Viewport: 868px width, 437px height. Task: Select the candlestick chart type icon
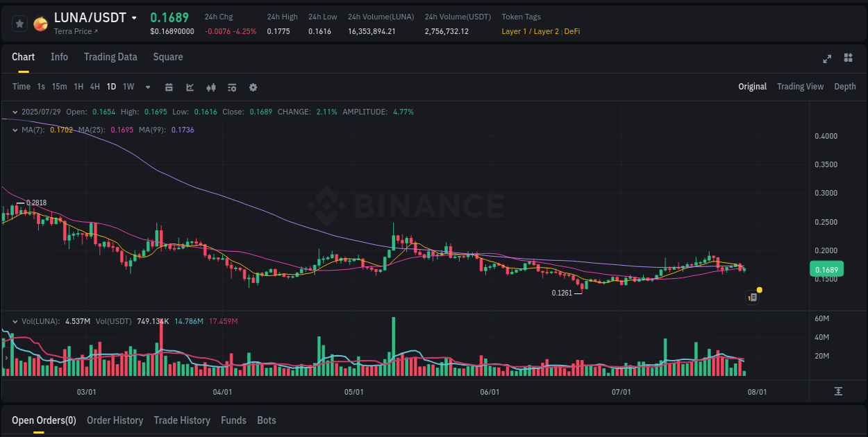pos(211,87)
